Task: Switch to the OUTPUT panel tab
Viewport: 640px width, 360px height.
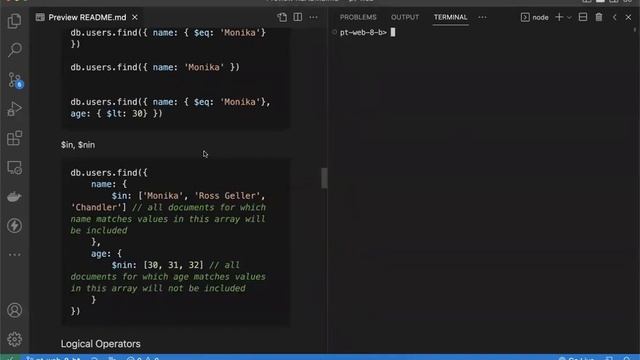Action: coord(405,17)
